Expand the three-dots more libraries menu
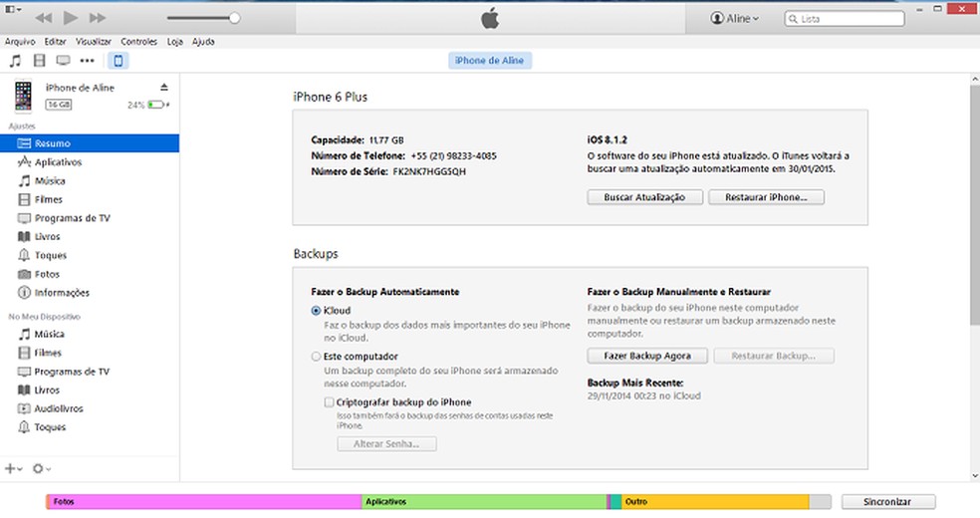The image size is (980, 518). click(88, 61)
